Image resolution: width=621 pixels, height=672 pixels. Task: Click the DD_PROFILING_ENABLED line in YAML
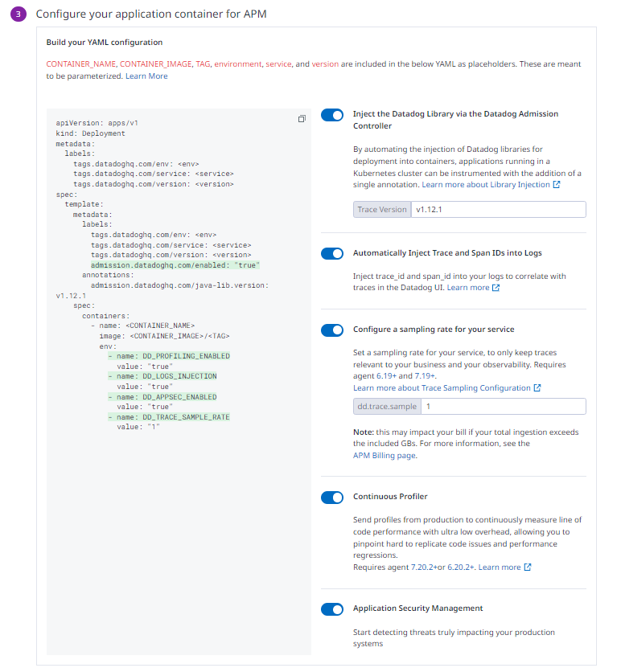pos(169,356)
